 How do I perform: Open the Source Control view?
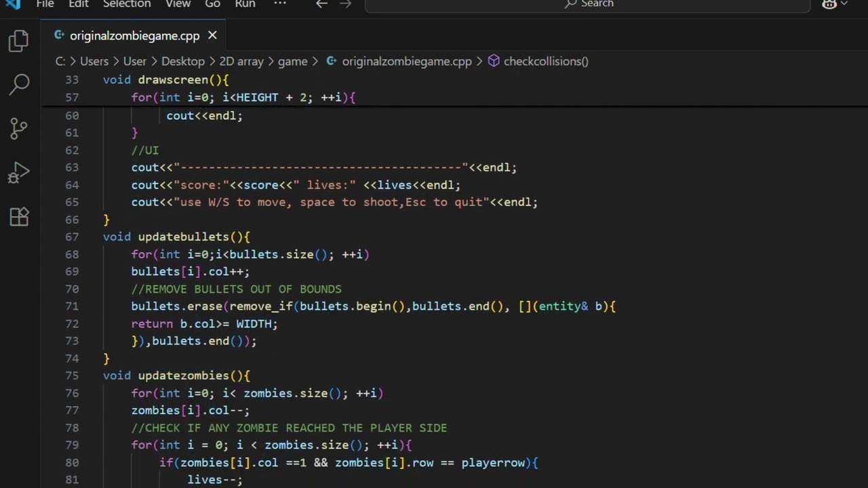tap(19, 127)
